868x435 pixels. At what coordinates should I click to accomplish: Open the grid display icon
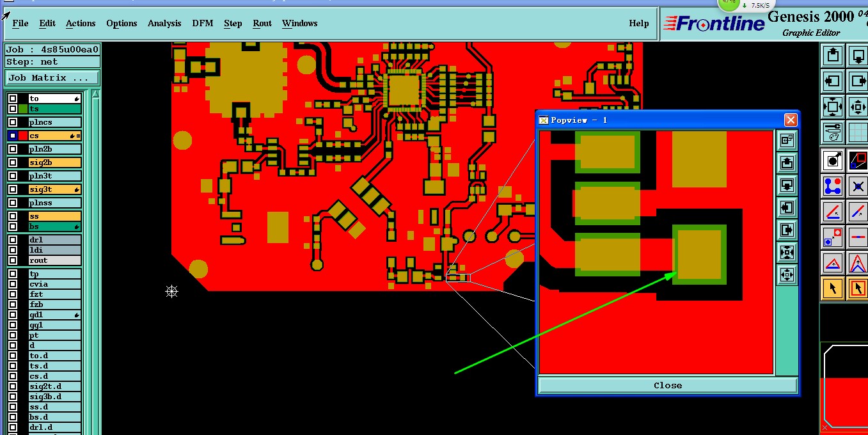[x=857, y=132]
